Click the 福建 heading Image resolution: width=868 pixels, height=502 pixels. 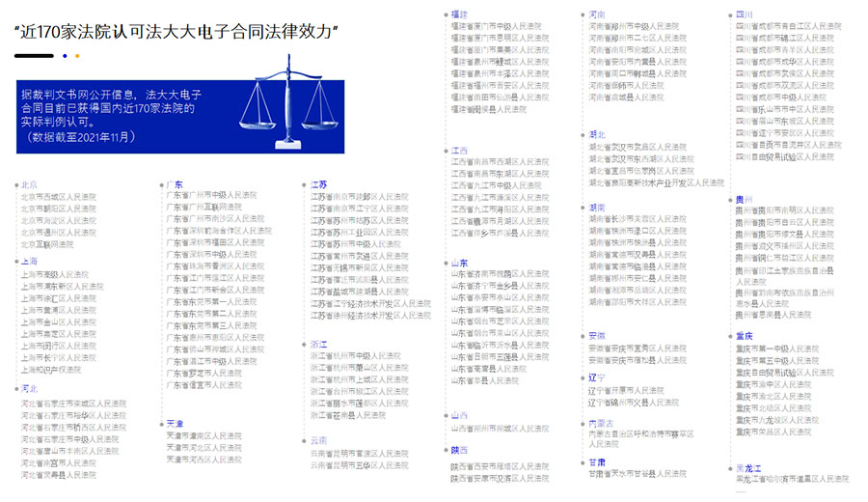point(459,14)
